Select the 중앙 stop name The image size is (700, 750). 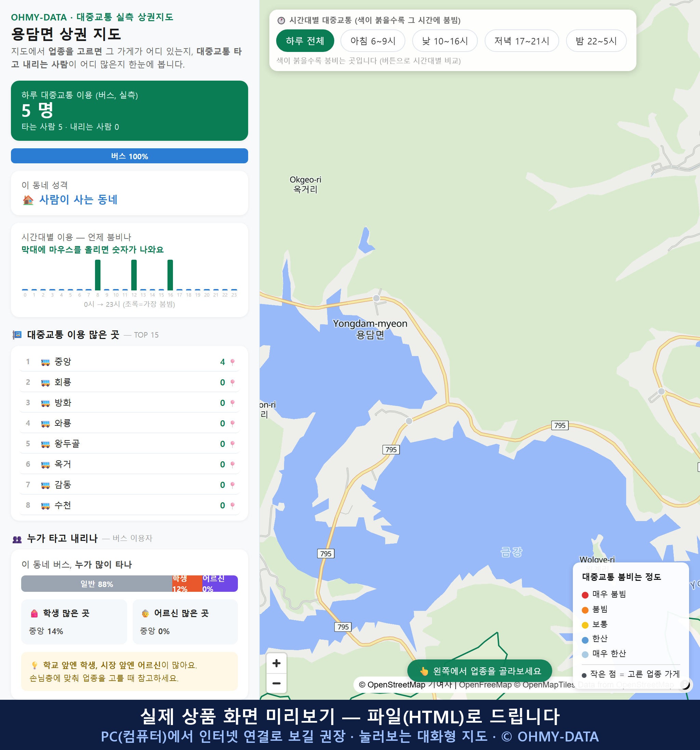coord(63,362)
